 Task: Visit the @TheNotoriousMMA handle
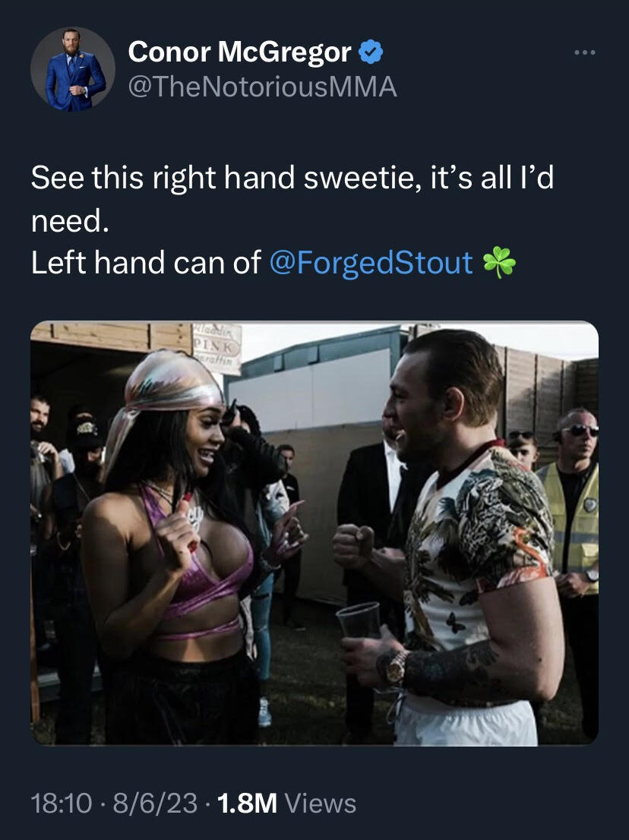point(263,87)
